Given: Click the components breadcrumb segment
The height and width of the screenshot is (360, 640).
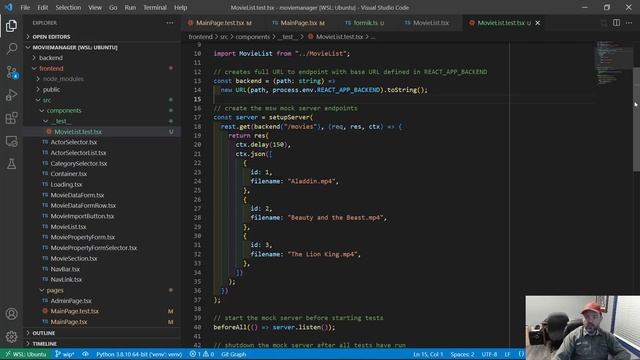Looking at the screenshot, I should tap(252, 37).
